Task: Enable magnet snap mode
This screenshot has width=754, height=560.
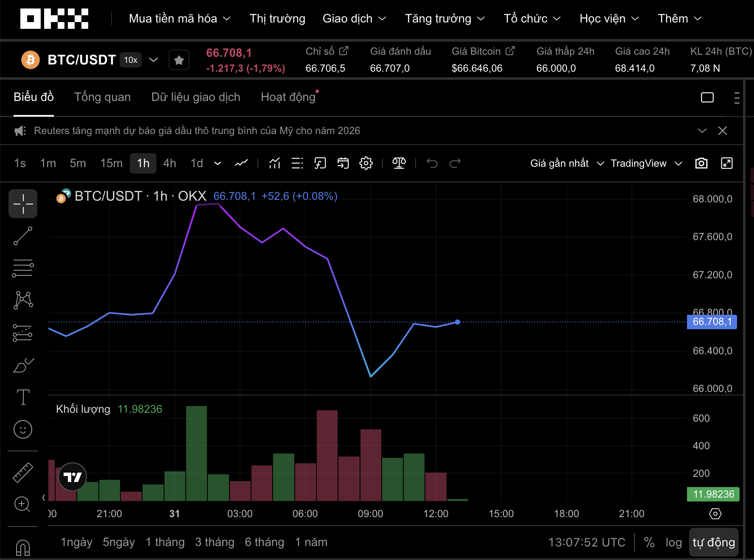Action: tap(22, 547)
